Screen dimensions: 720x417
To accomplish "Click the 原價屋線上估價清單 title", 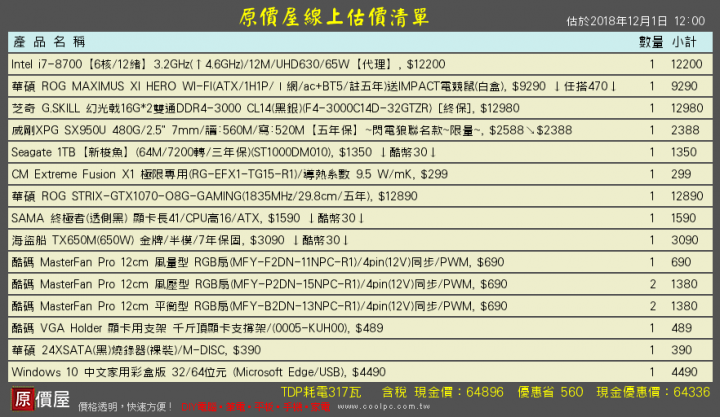I will 334,17.
